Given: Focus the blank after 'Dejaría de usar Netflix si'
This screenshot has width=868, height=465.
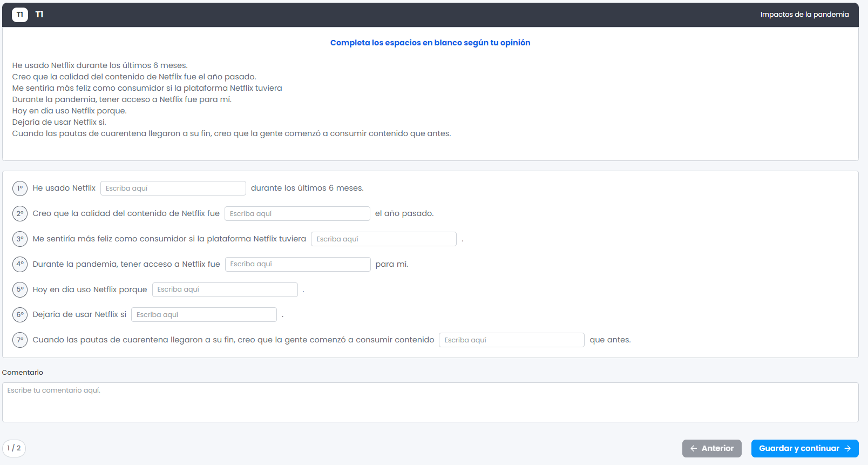Looking at the screenshot, I should click(204, 314).
